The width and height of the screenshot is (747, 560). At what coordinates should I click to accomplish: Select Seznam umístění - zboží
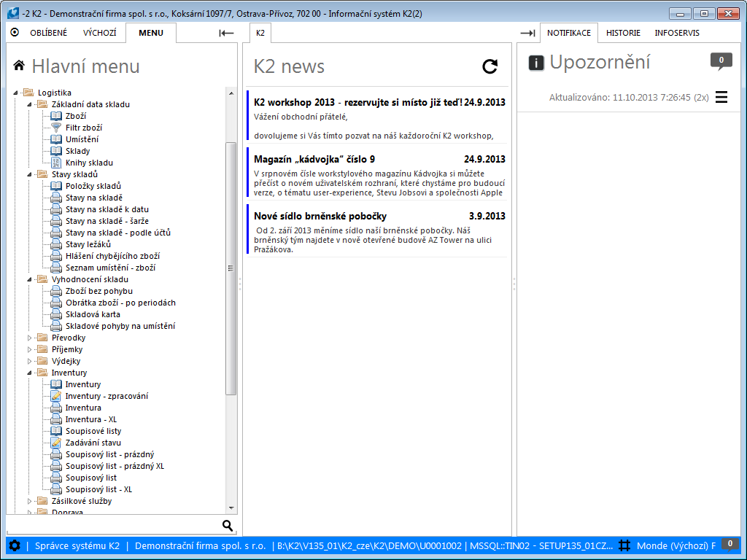pyautogui.click(x=111, y=268)
